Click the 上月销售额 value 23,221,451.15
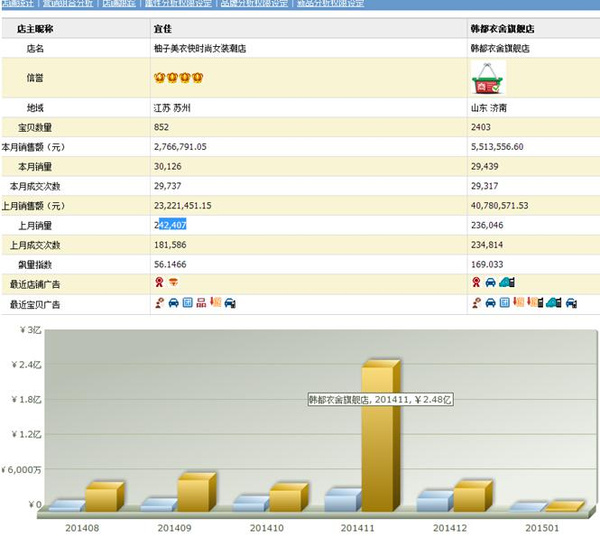The width and height of the screenshot is (600, 537). 183,206
